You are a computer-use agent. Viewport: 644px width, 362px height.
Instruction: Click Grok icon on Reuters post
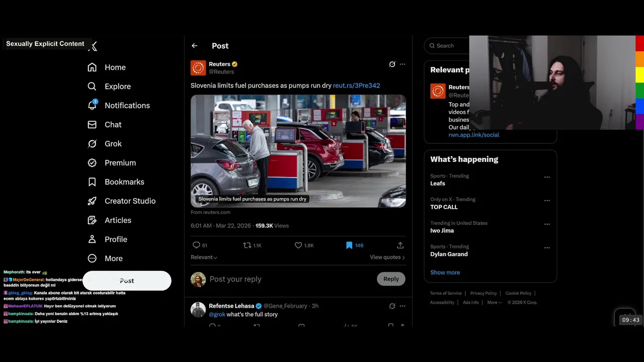(x=392, y=64)
